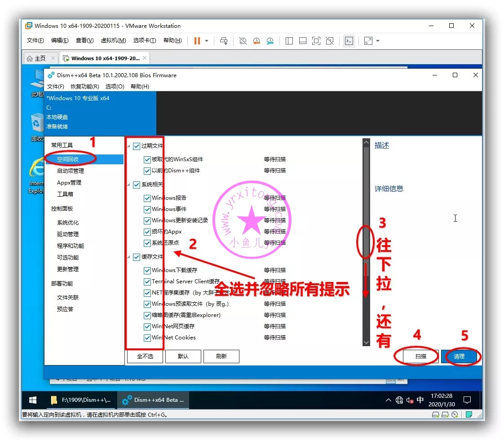The image size is (504, 440).
Task: Open the dropdown arrow beside pause button
Action: click(207, 41)
